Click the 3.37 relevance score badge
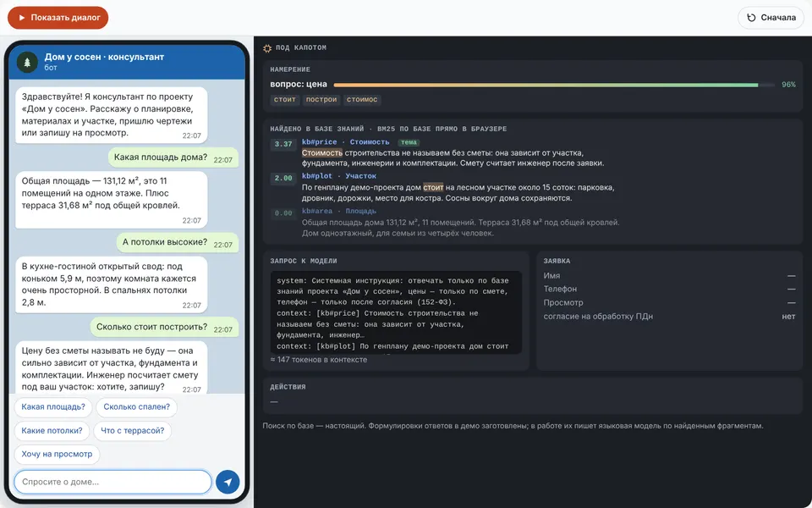 (x=283, y=144)
